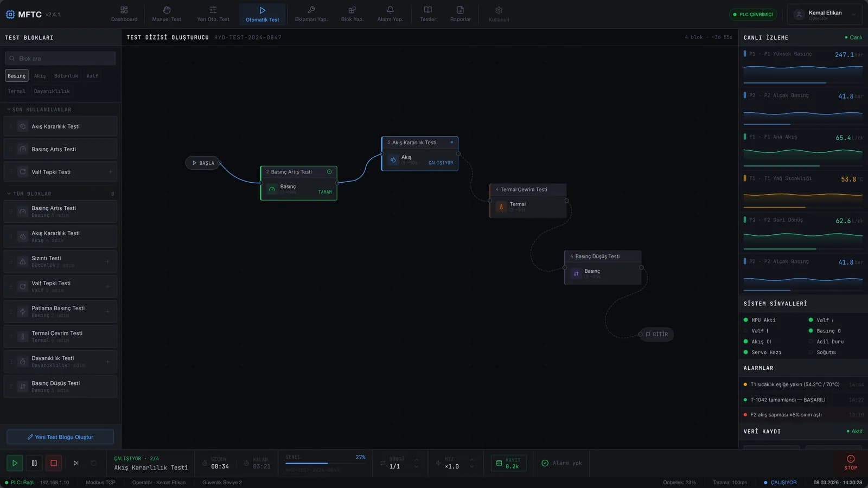This screenshot has width=868, height=488.
Task: Select the BİTİR end node
Action: pyautogui.click(x=656, y=335)
